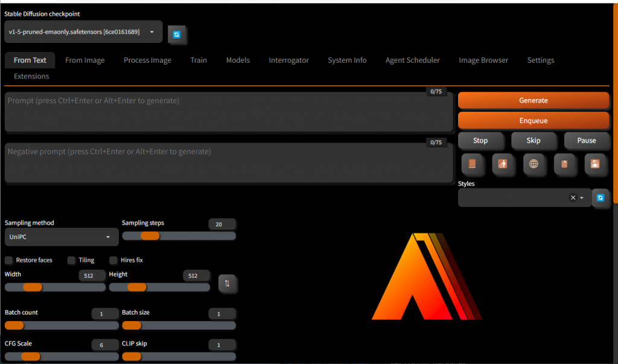This screenshot has width=618, height=364.
Task: Click the Generate button
Action: pyautogui.click(x=534, y=100)
